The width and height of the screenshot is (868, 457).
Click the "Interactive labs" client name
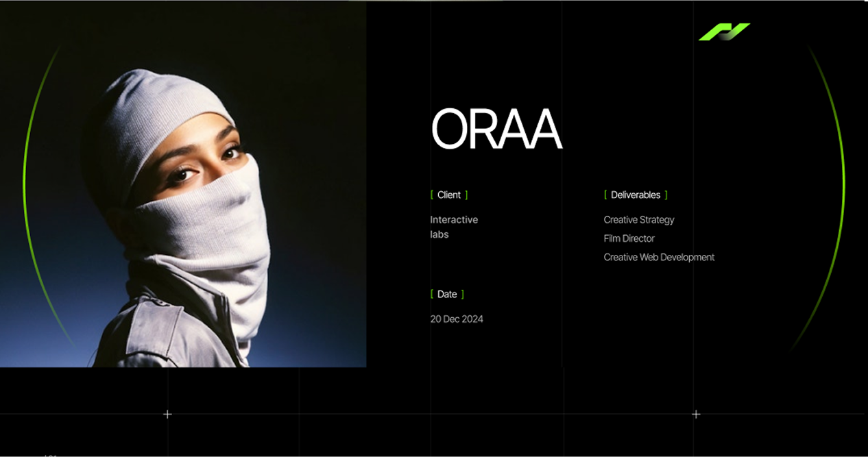click(x=454, y=227)
